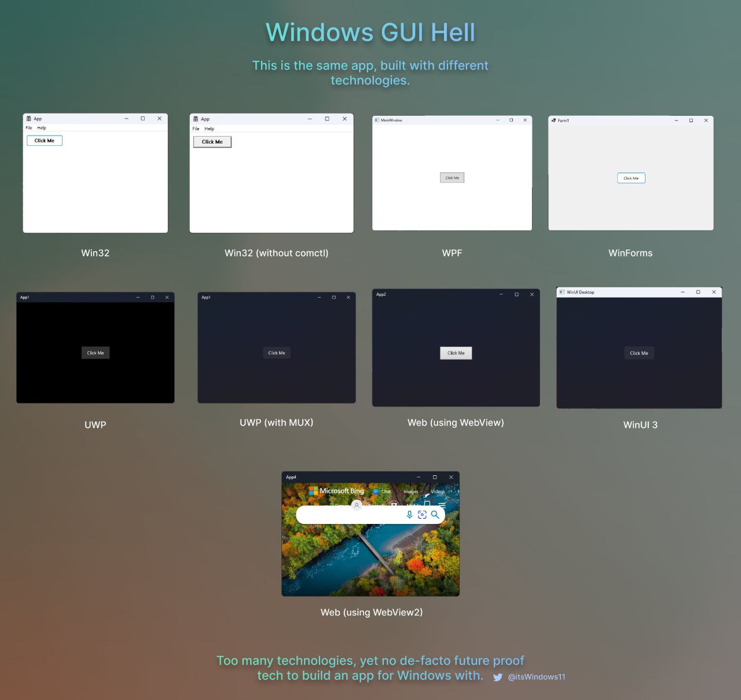Minimize the Win32 App window
This screenshot has width=741, height=700.
(126, 118)
